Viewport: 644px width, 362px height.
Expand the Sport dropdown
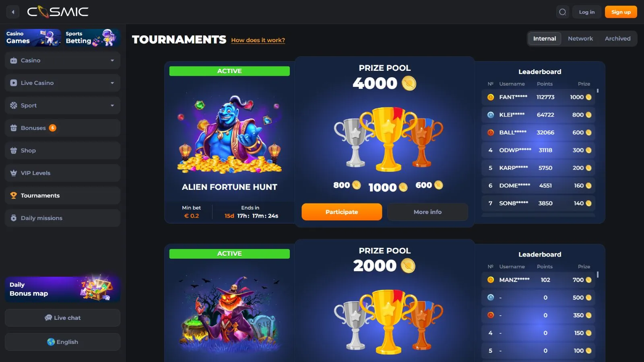(x=63, y=105)
